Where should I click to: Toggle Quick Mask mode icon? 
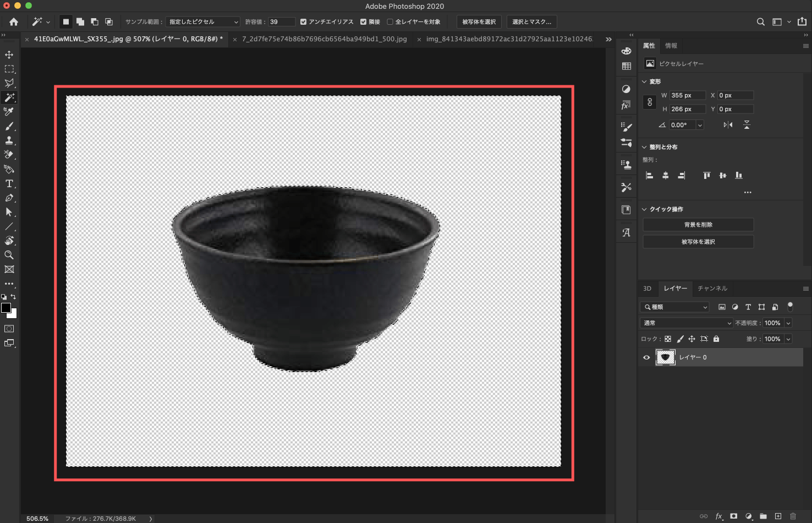click(x=9, y=329)
